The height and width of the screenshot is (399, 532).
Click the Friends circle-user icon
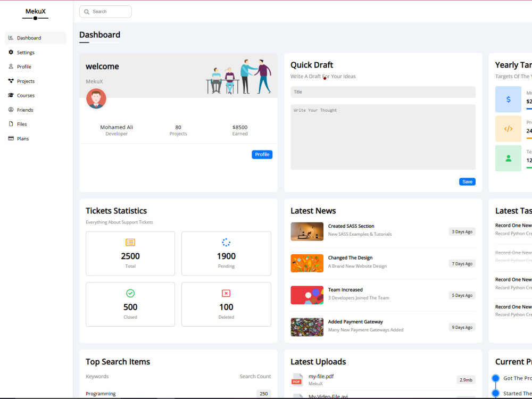(x=11, y=110)
